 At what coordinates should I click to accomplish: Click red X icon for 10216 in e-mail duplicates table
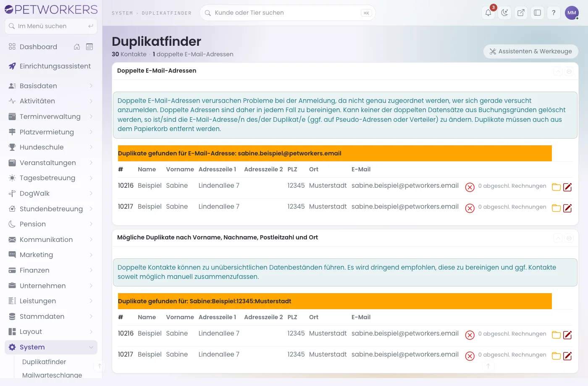[x=470, y=187]
